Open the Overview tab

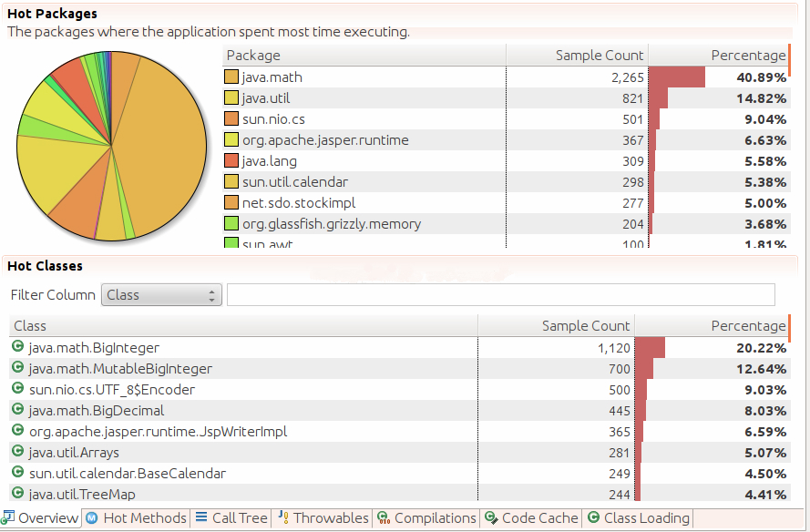pyautogui.click(x=40, y=518)
